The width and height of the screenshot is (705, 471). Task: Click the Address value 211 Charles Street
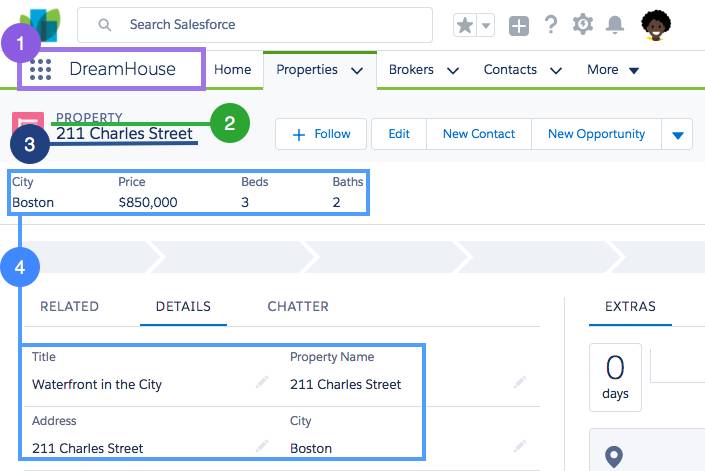pos(88,449)
